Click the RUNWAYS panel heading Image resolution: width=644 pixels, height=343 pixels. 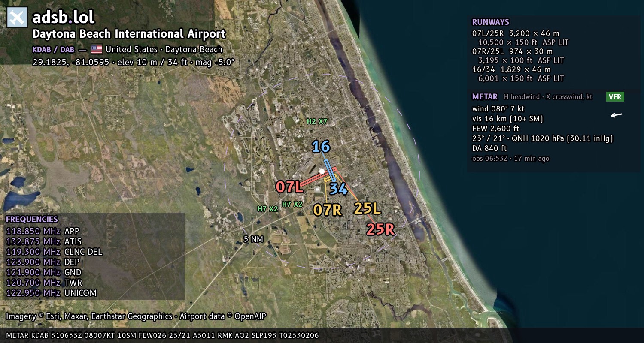pyautogui.click(x=491, y=22)
